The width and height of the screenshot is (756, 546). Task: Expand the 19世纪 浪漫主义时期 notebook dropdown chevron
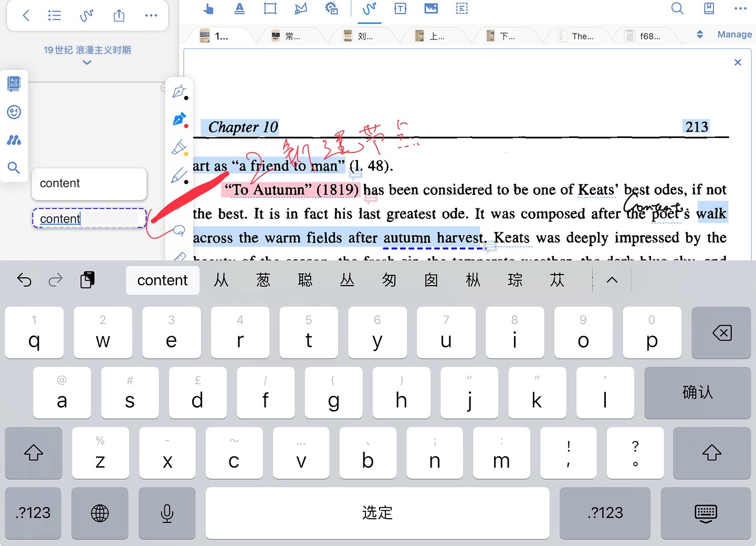click(87, 62)
